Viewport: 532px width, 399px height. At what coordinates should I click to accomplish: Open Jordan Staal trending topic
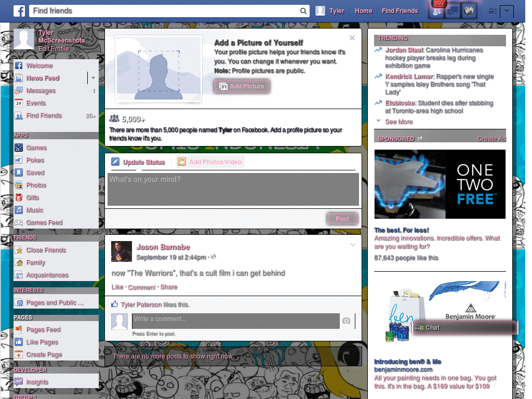(x=404, y=50)
